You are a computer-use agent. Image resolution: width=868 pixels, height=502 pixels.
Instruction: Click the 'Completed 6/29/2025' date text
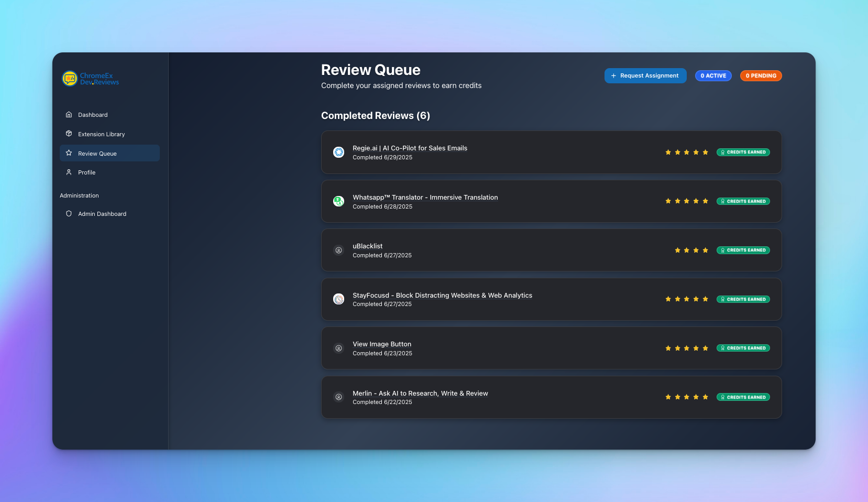pos(382,158)
